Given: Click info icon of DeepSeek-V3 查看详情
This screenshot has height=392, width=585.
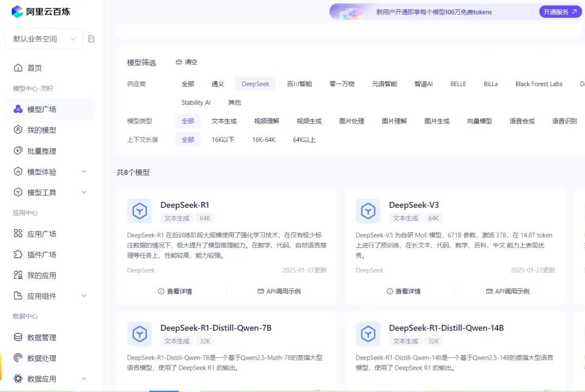Looking at the screenshot, I should coord(389,291).
